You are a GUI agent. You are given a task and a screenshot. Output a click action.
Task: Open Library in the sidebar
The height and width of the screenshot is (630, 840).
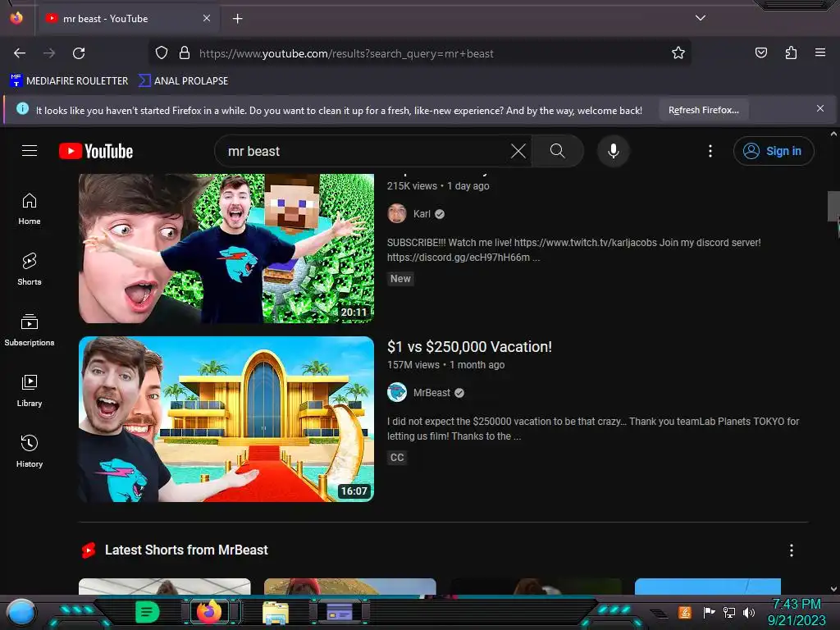[x=30, y=391]
